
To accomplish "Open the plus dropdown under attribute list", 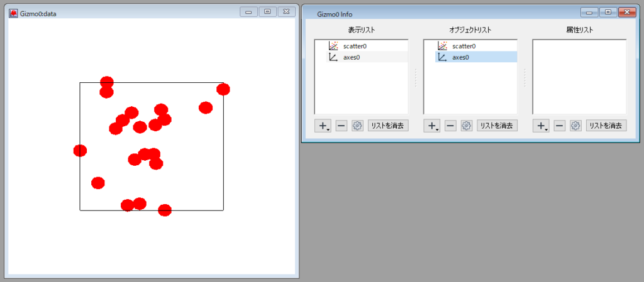I will (x=541, y=126).
